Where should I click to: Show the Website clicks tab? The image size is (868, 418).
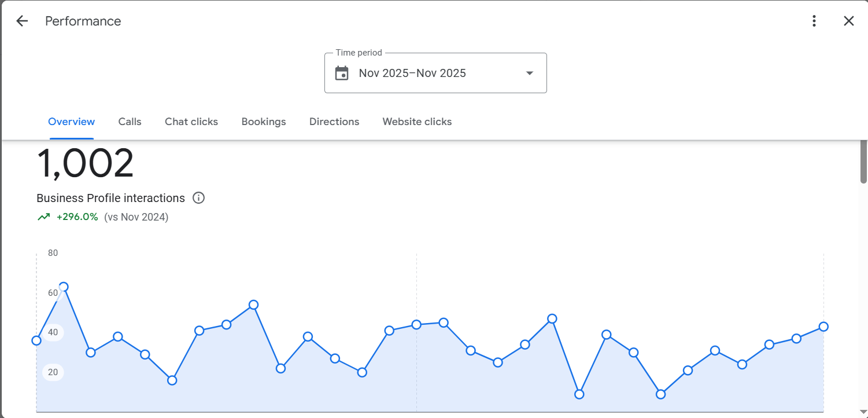[417, 122]
